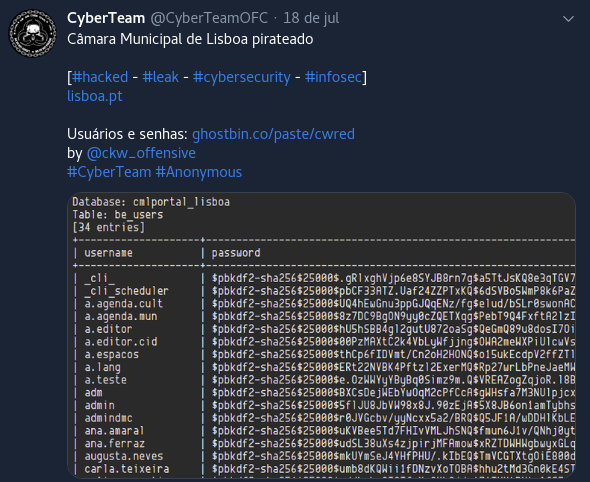Screen dimensions: 590x482
Task: Open the lisboa.pt link
Action: (95, 96)
